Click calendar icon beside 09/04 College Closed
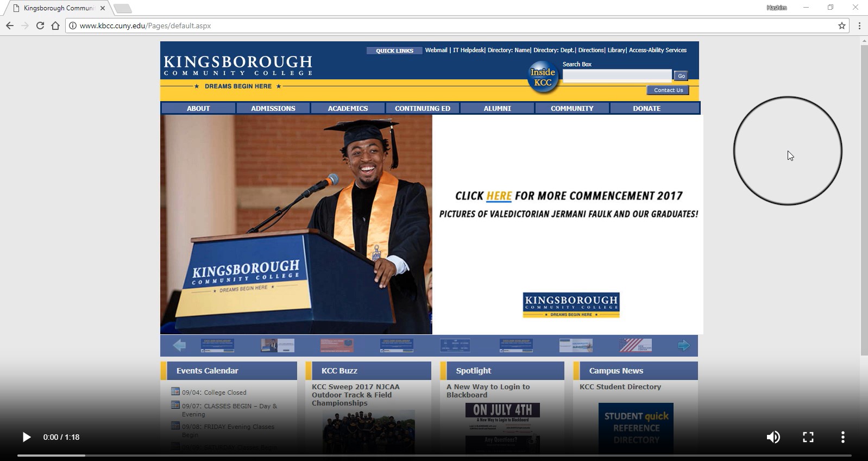 (x=175, y=391)
